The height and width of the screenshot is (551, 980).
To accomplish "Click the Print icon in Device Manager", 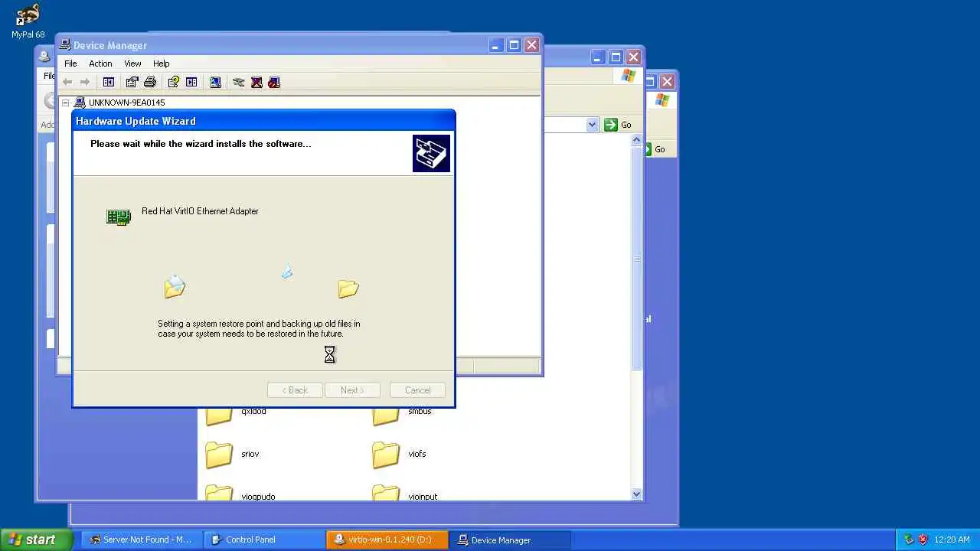I will tap(150, 82).
